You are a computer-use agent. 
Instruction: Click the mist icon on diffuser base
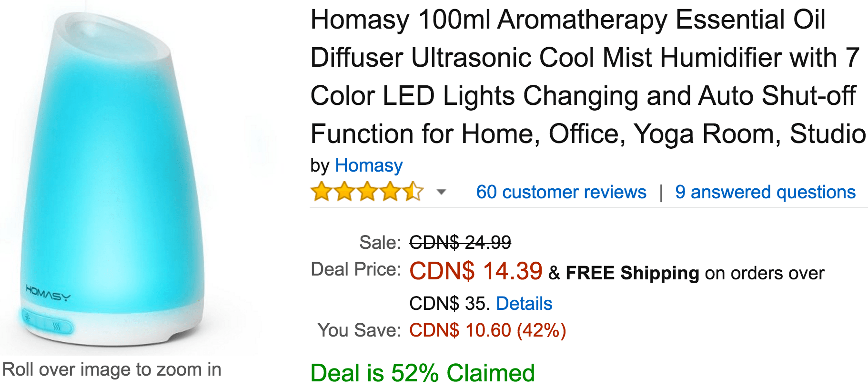coord(57,327)
